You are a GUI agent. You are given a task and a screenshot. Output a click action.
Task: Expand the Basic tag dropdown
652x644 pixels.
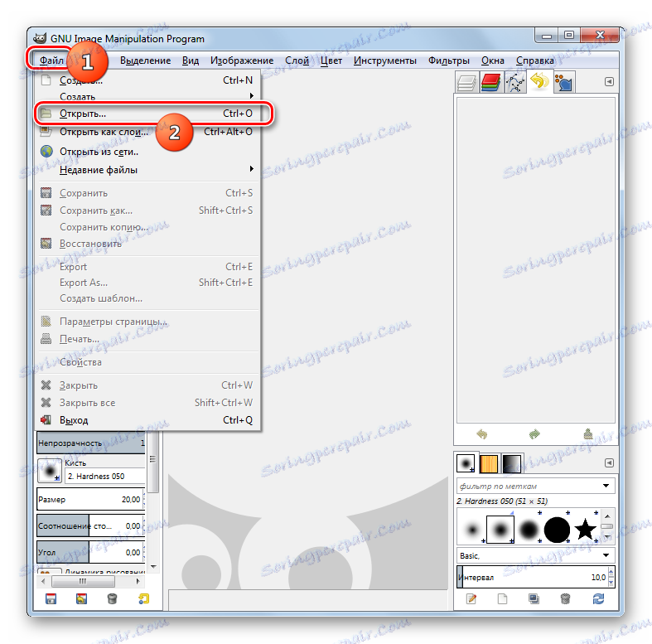coord(606,555)
